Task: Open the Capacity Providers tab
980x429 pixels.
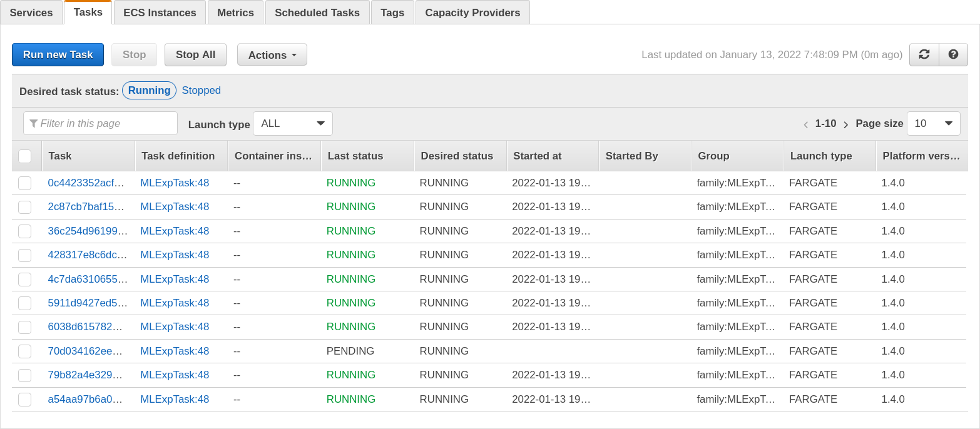Action: pyautogui.click(x=472, y=12)
